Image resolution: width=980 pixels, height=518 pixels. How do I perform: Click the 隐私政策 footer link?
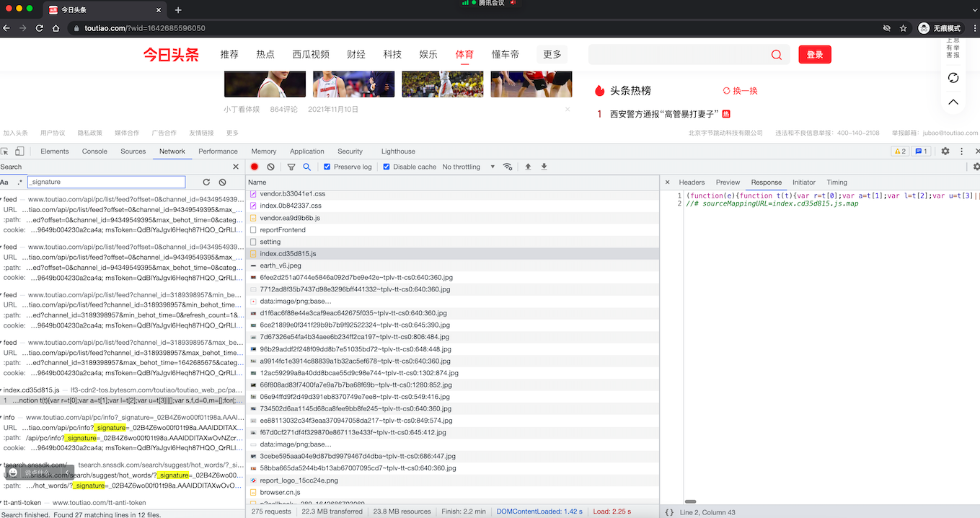89,133
